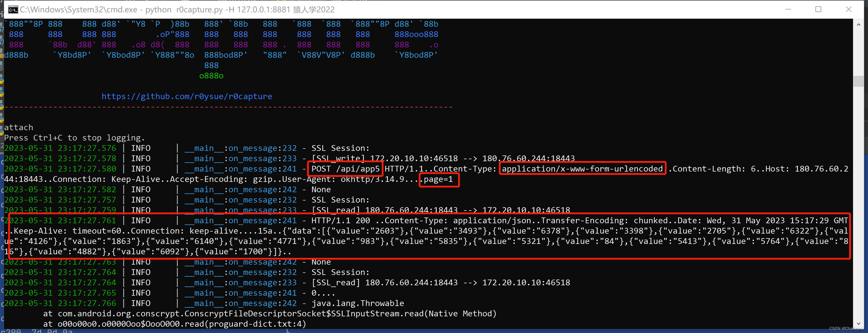
Task: Click 'application/x-www-form-urlencoded' content type
Action: pos(582,169)
